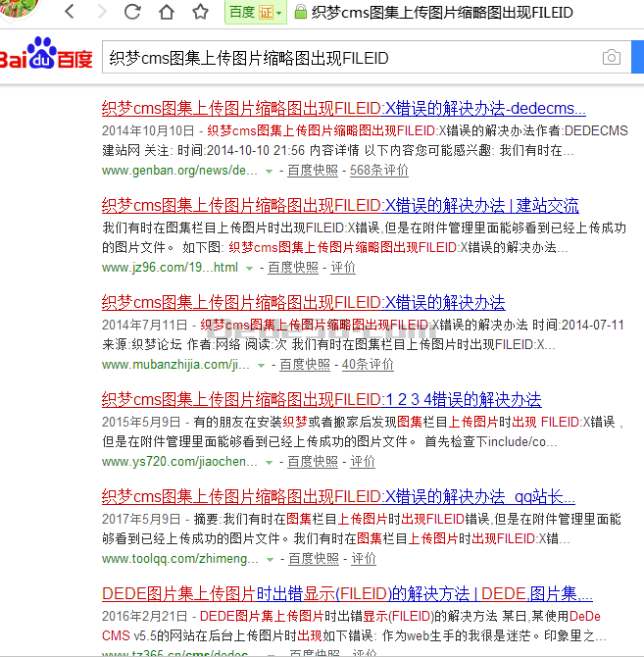Open the 40条评价 reviews link
Viewport: 644px width, 657px height.
[368, 364]
